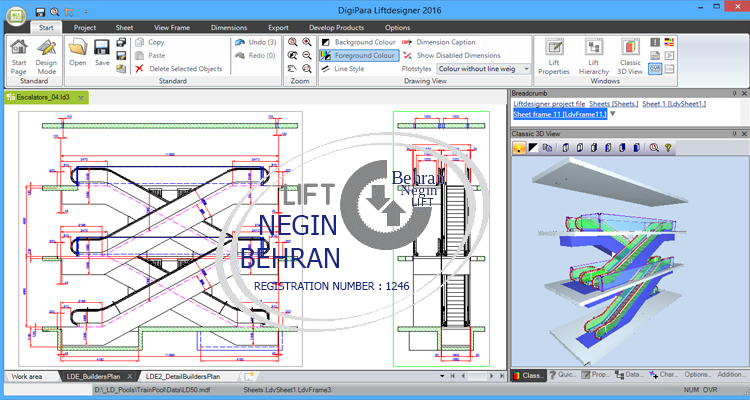The width and height of the screenshot is (750, 400).
Task: Select the LDE2_DetailBuildersPlan sheet tab
Action: [183, 377]
